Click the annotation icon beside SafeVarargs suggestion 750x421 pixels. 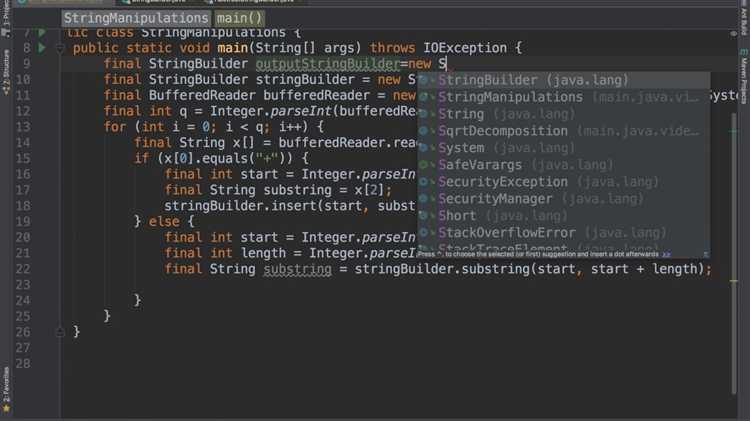tap(424, 165)
